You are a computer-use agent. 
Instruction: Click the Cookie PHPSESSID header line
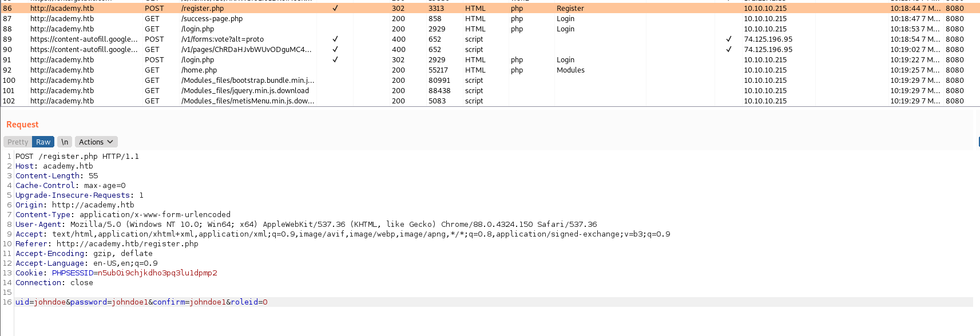116,273
